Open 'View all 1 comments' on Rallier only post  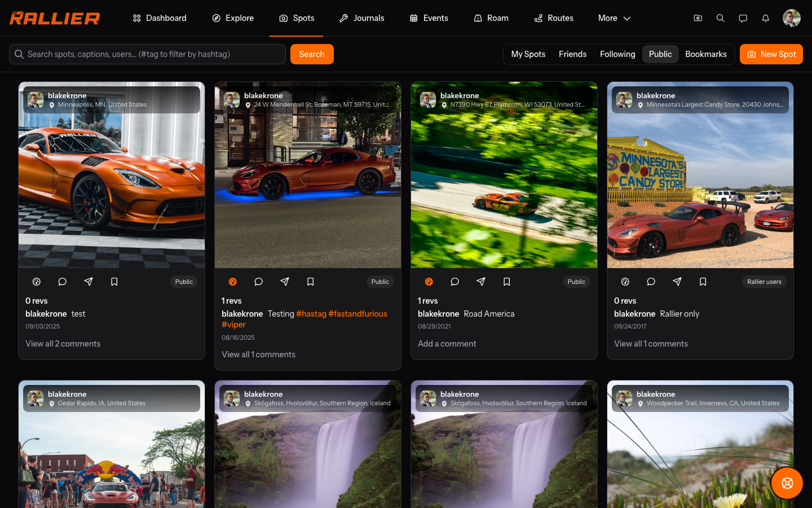pyautogui.click(x=651, y=344)
